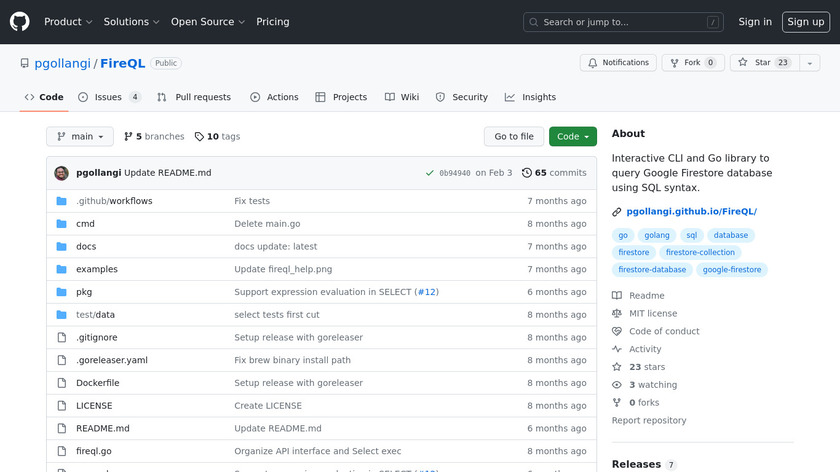Image resolution: width=840 pixels, height=472 pixels.
Task: Click the Notifications bell button
Action: point(616,63)
